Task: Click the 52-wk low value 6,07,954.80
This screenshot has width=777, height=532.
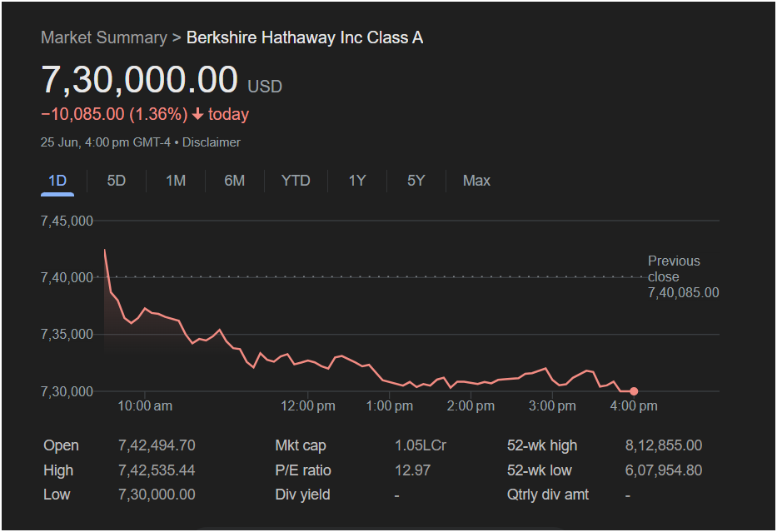Action: click(664, 470)
